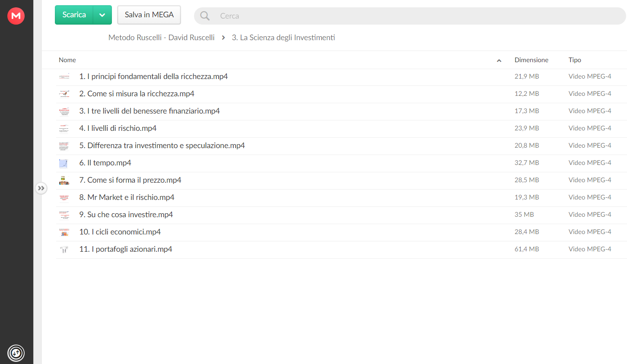Image resolution: width=627 pixels, height=364 pixels.
Task: Open the transfers icon in the sidebar
Action: 16,353
